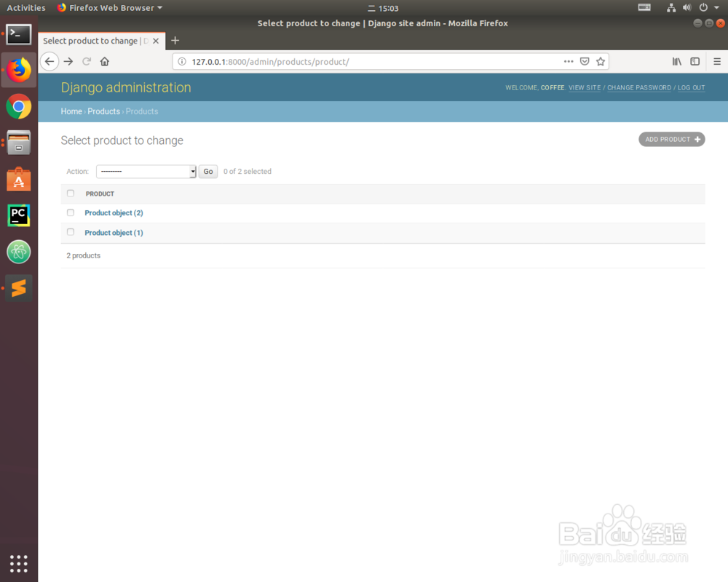This screenshot has width=728, height=582.
Task: Open Ubuntu Software from the dock
Action: pos(19,179)
